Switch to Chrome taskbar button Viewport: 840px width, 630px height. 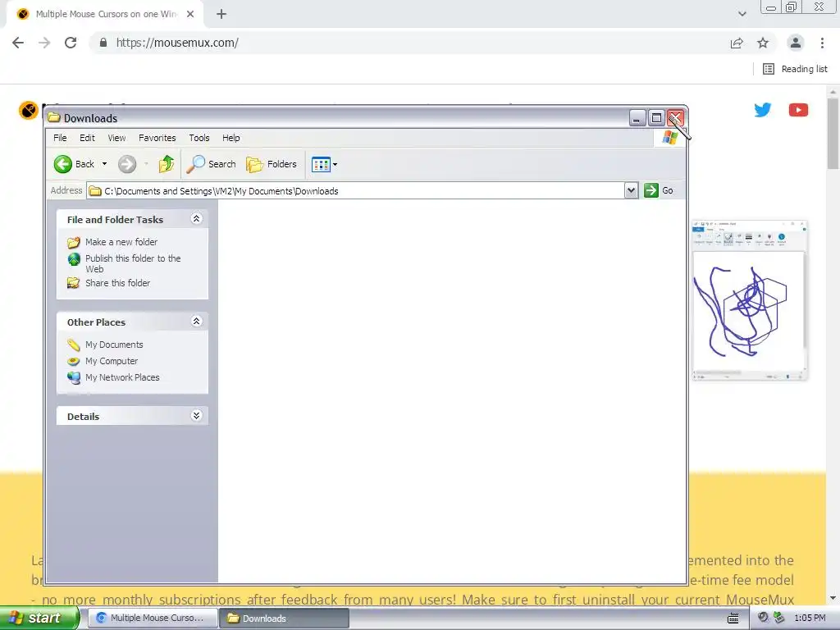click(152, 619)
